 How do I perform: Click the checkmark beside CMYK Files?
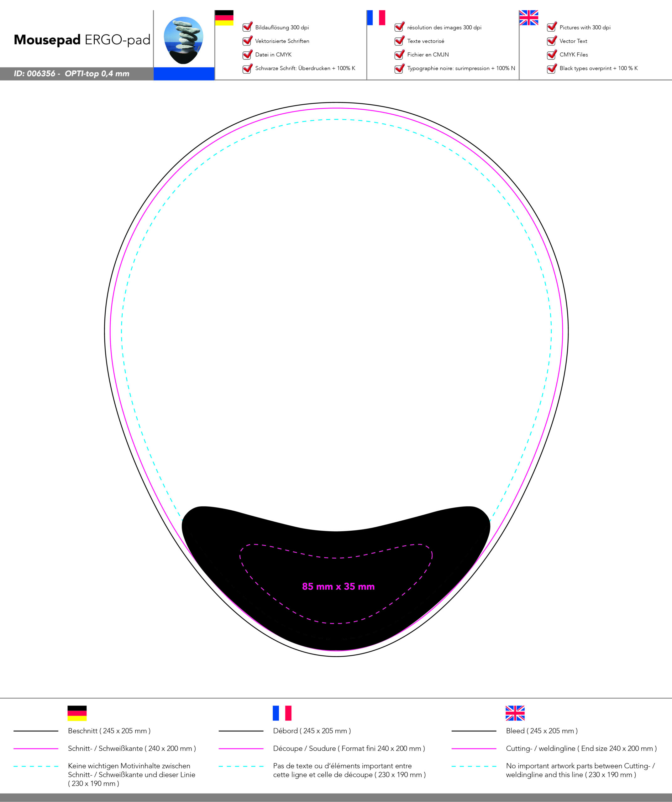552,54
